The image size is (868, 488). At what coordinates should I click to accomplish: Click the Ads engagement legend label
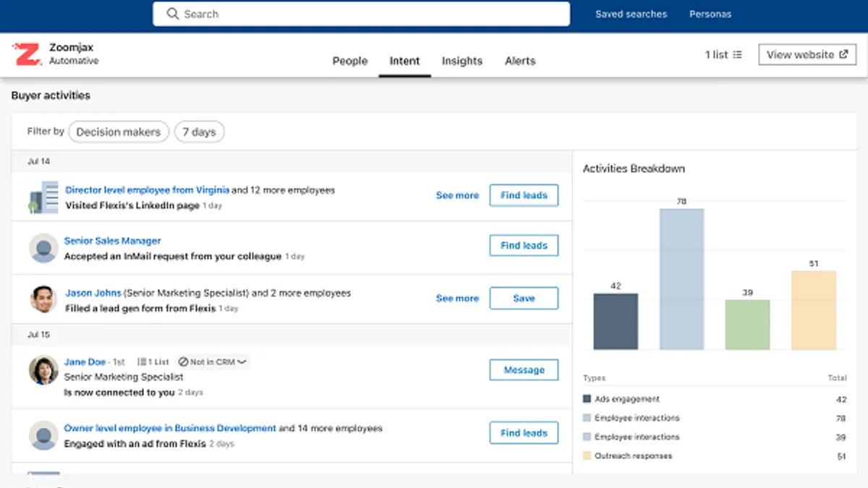(627, 399)
